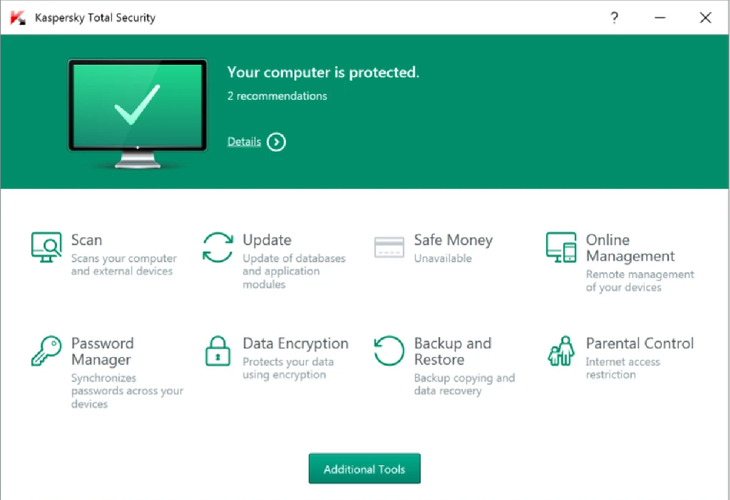Close the Kaspersky Total Security window
The image size is (730, 500).
tap(705, 18)
